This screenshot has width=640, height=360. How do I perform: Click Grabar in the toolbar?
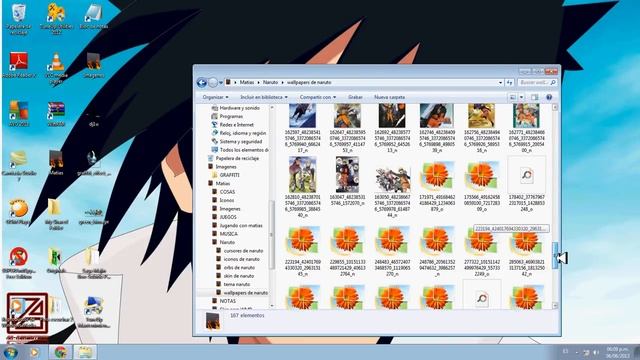355,97
